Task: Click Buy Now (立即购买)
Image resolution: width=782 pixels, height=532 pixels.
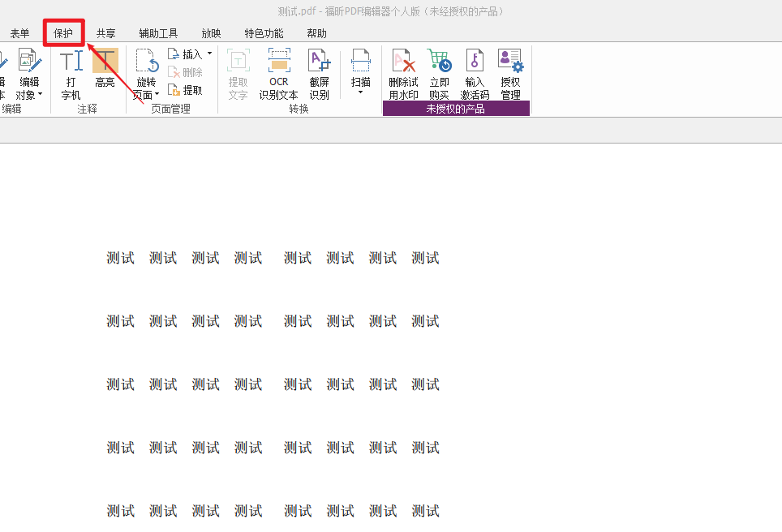Action: point(439,73)
